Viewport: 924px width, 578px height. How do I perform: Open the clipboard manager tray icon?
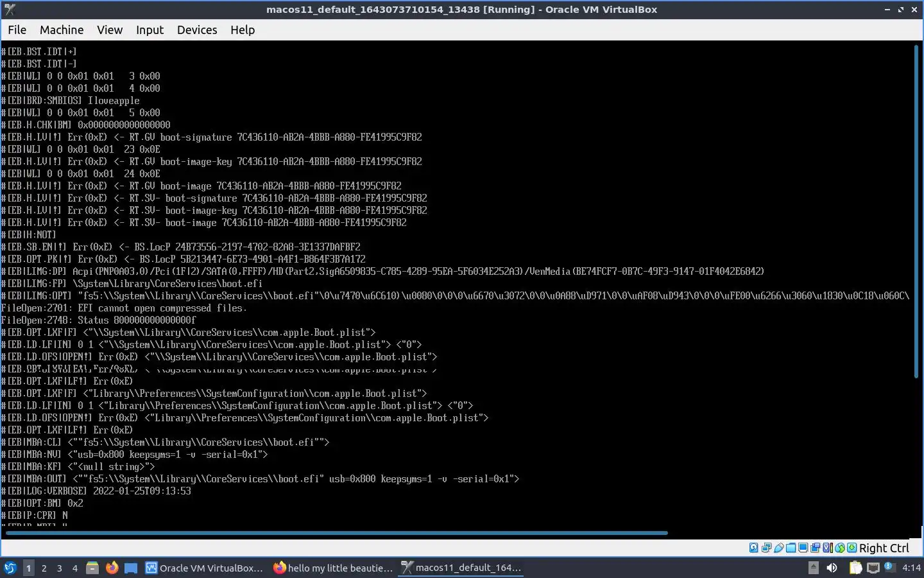coord(855,568)
